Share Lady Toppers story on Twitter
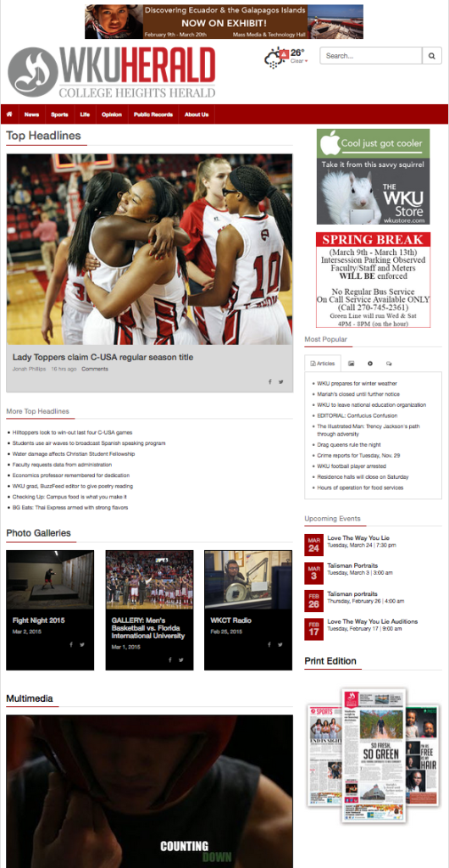 click(281, 381)
